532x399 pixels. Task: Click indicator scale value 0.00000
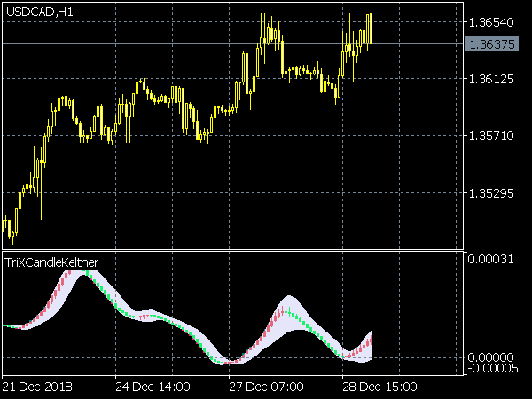[490, 357]
